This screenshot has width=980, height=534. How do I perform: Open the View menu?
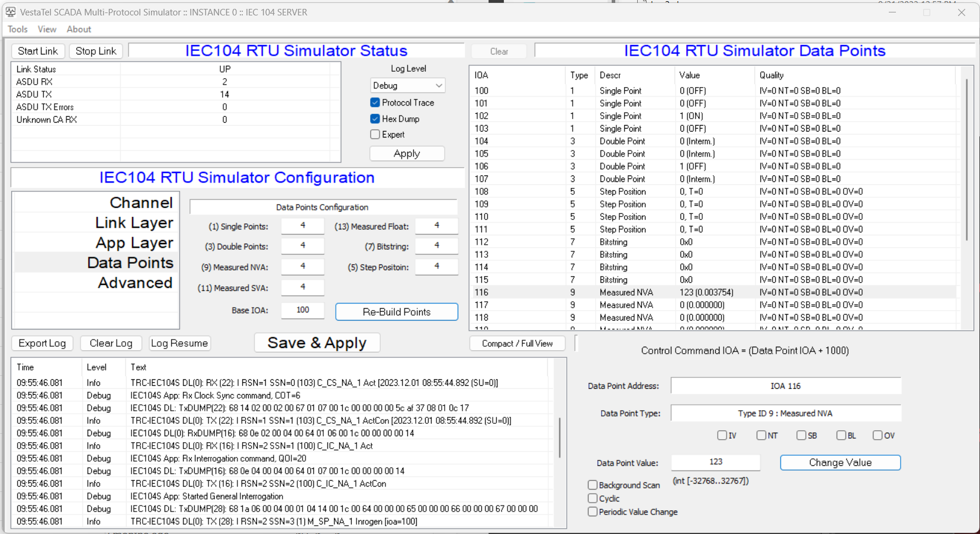[47, 29]
